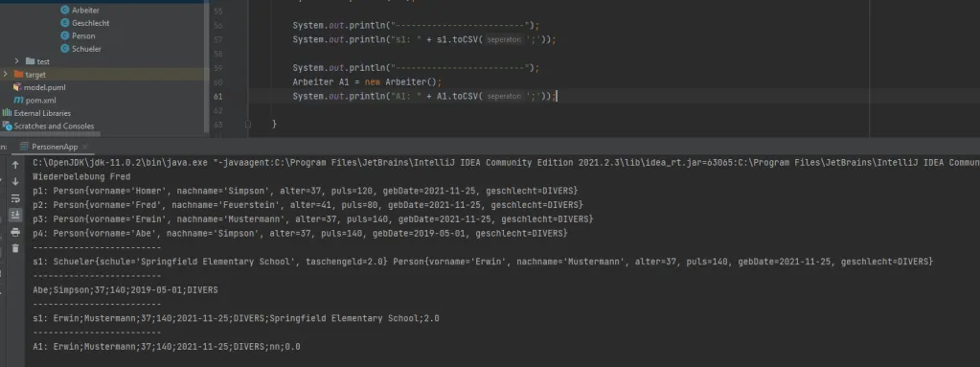The image size is (980, 367).
Task: Click the 's1: Schueler{schule=' output line
Action: 483,262
